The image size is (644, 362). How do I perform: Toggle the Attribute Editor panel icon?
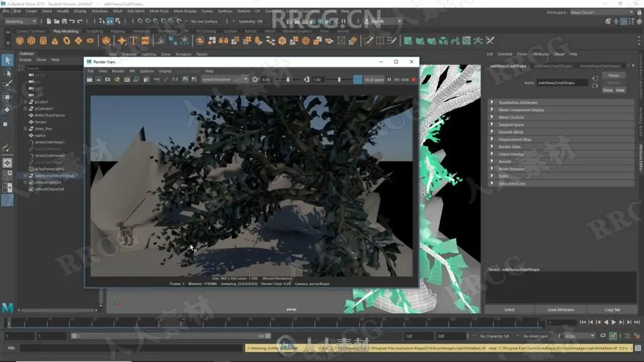pyautogui.click(x=624, y=21)
